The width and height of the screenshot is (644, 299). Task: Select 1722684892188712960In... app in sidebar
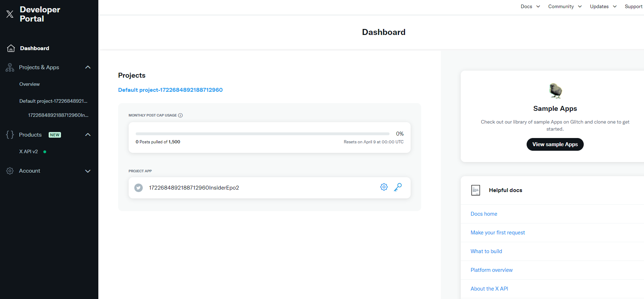[x=58, y=115]
